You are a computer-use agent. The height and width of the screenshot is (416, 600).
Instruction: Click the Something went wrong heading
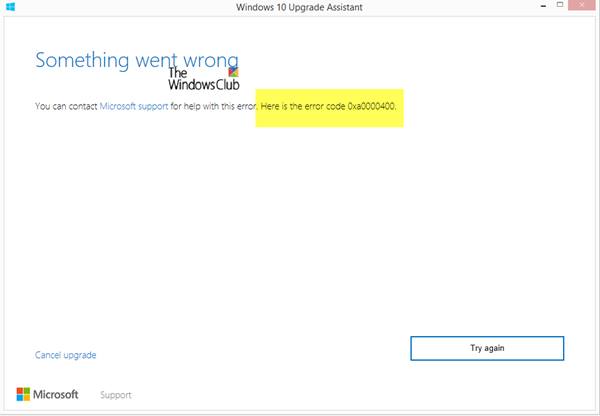pyautogui.click(x=137, y=60)
